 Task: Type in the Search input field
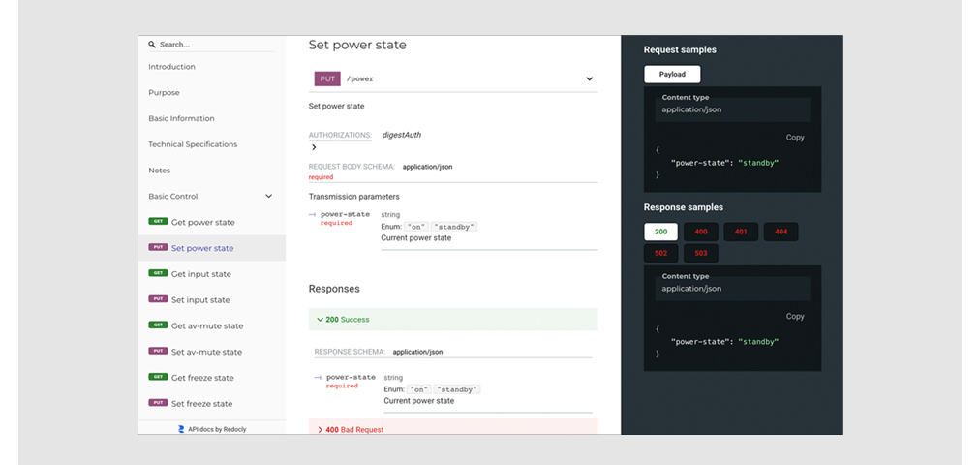click(213, 45)
